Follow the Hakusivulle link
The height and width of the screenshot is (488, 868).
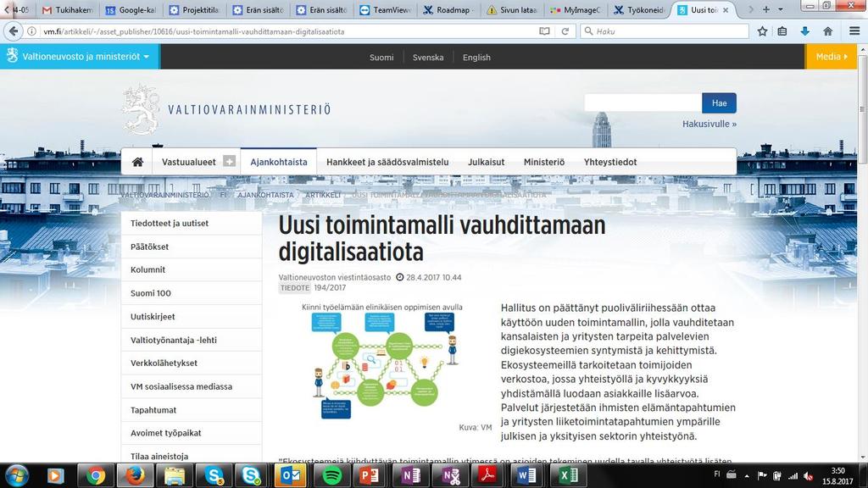coord(709,124)
